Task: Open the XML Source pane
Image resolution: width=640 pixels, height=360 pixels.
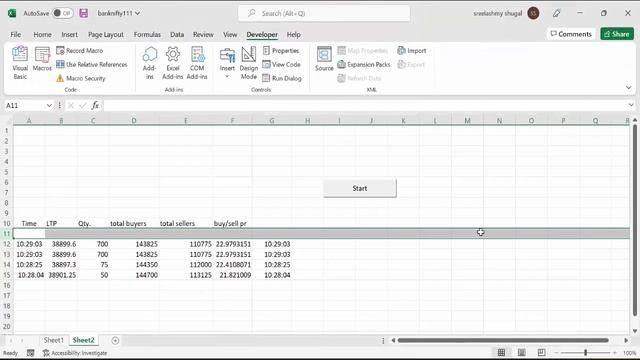Action: 324,60
